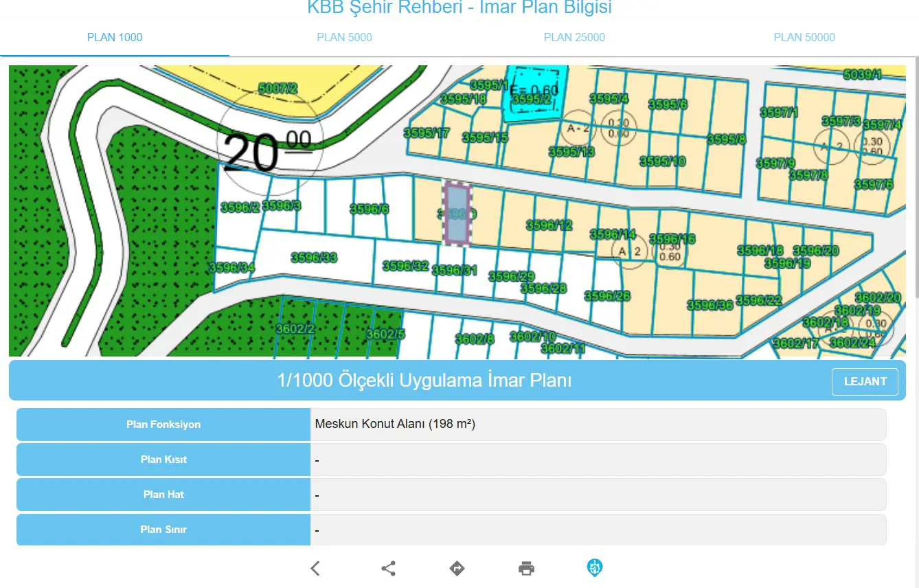Click the Plan Hat row label
This screenshot has width=919, height=588.
pos(163,495)
